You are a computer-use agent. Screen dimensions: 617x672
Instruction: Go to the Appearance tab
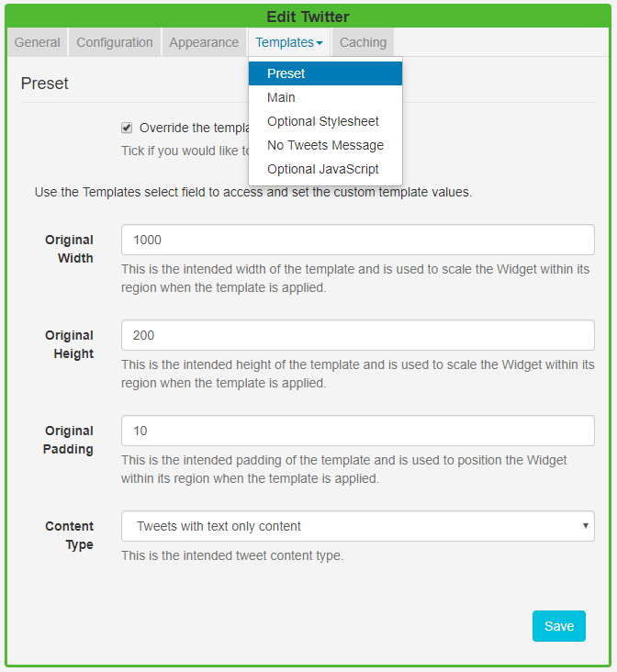pyautogui.click(x=204, y=42)
